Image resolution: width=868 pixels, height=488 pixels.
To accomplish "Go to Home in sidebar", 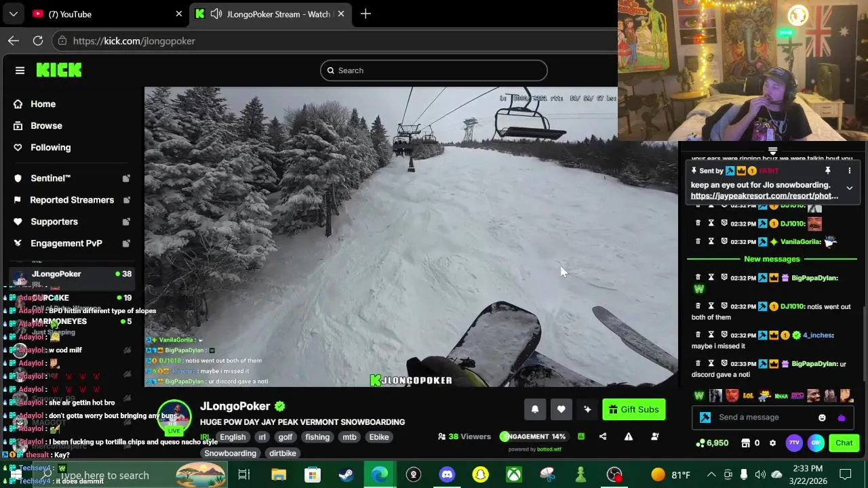I will (43, 104).
